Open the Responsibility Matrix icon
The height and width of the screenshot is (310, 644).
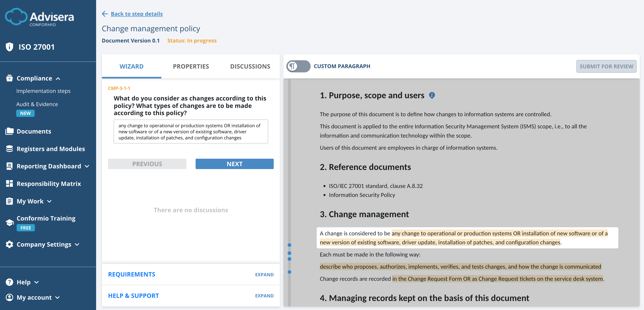click(x=9, y=183)
